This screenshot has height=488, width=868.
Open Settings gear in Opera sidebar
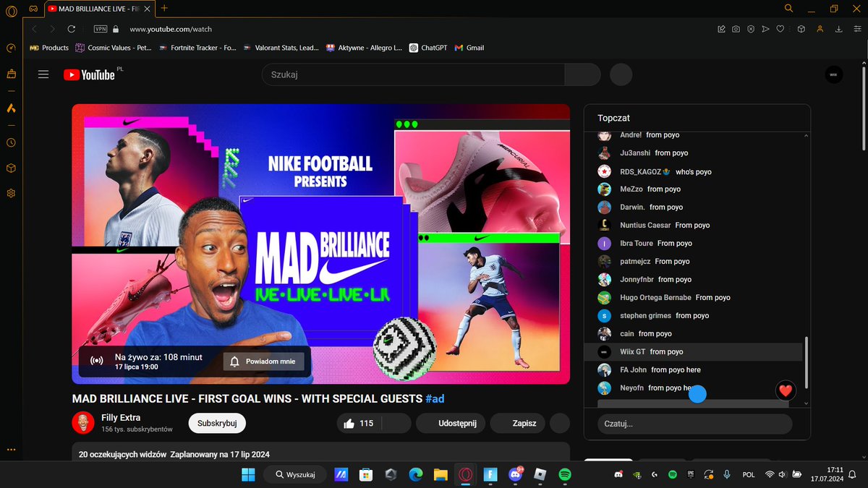click(11, 193)
